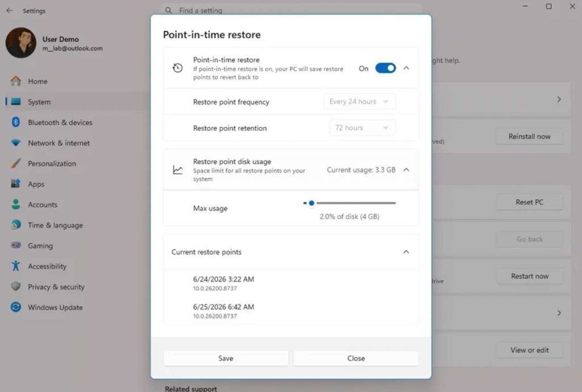Click the Current usage: 3.3 GB text
Image resolution: width=582 pixels, height=392 pixels.
(361, 170)
